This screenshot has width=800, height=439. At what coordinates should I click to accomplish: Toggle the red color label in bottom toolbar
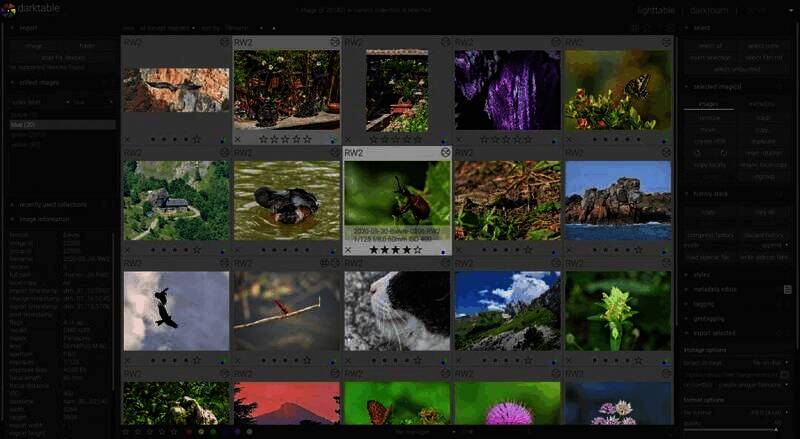188,432
